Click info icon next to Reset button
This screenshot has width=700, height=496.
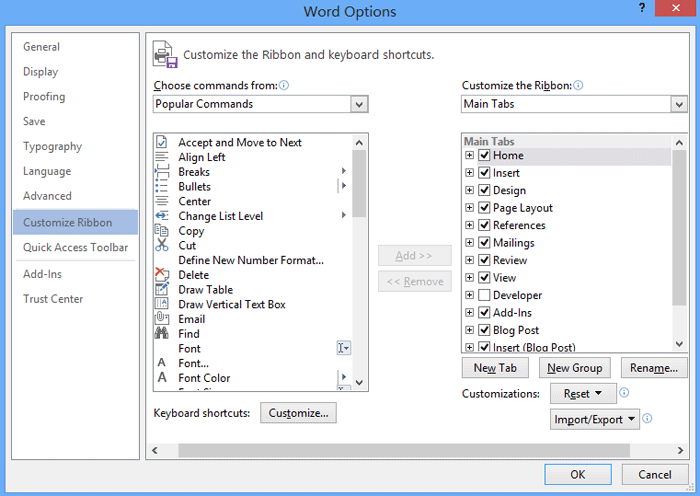pos(625,392)
